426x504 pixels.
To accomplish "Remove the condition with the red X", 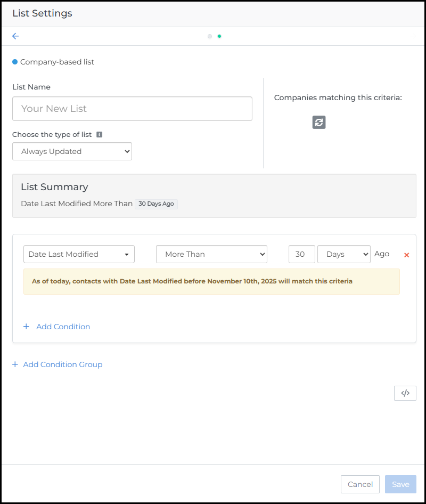I will pos(407,255).
